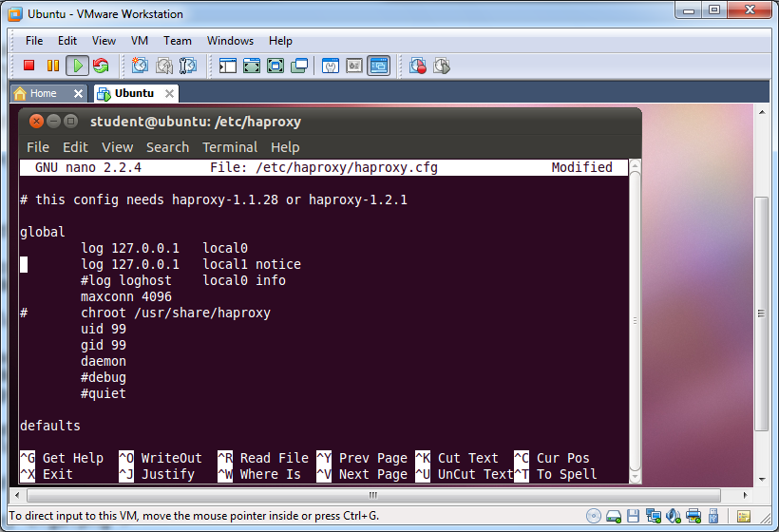Image resolution: width=779 pixels, height=532 pixels.
Task: Reset the virtual machine using the restart icon
Action: [x=100, y=66]
